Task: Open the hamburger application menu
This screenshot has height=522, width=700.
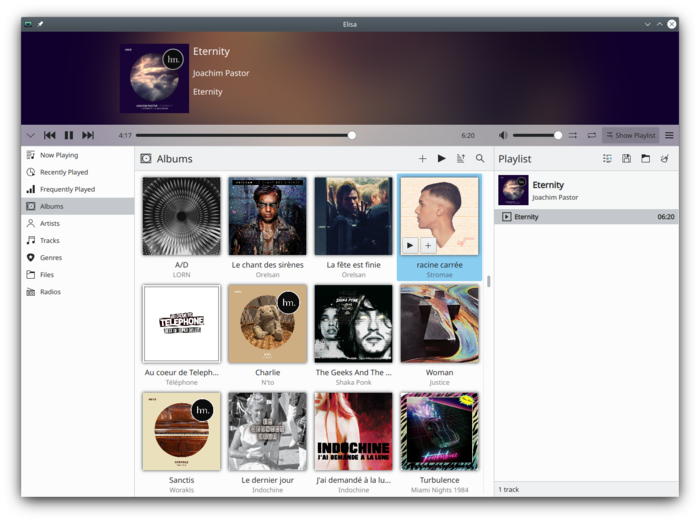Action: pyautogui.click(x=669, y=135)
